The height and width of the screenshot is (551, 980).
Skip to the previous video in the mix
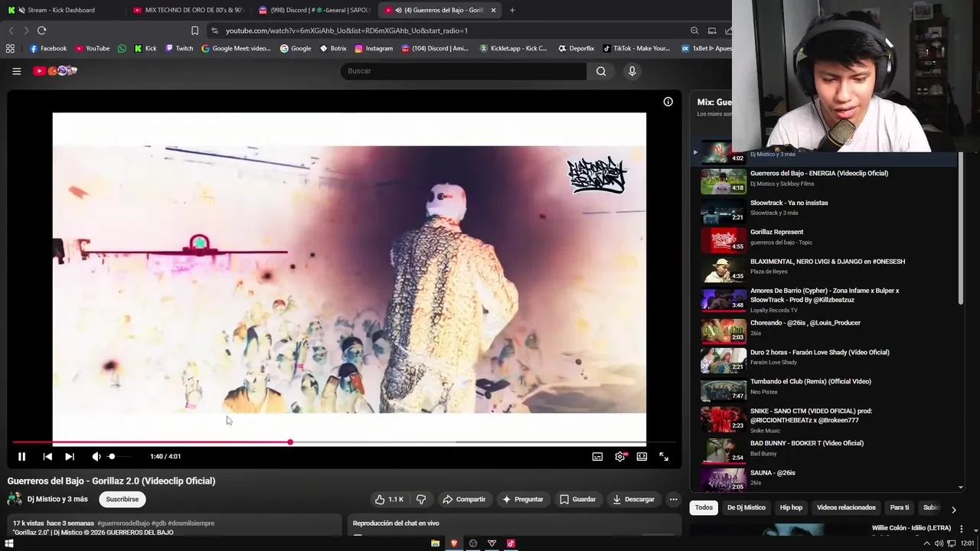[47, 456]
